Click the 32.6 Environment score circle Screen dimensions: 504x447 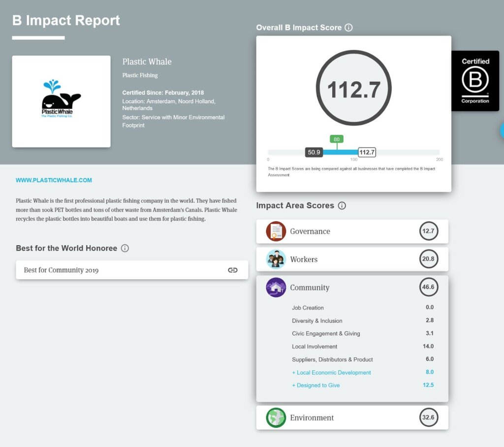click(429, 417)
